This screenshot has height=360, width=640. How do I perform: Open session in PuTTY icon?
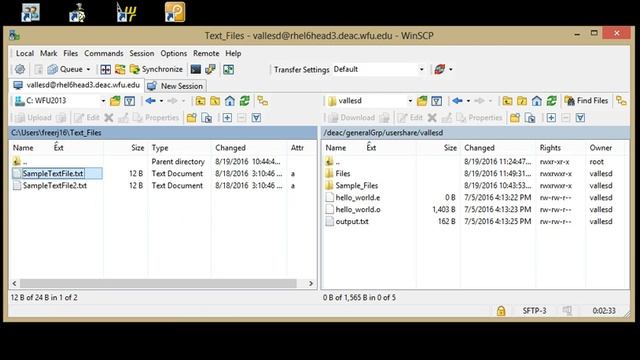tap(211, 69)
